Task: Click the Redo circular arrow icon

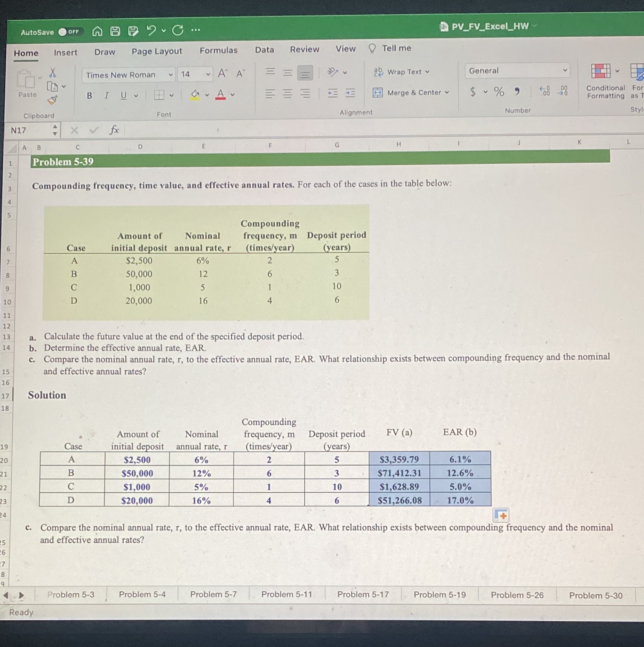Action: (178, 30)
